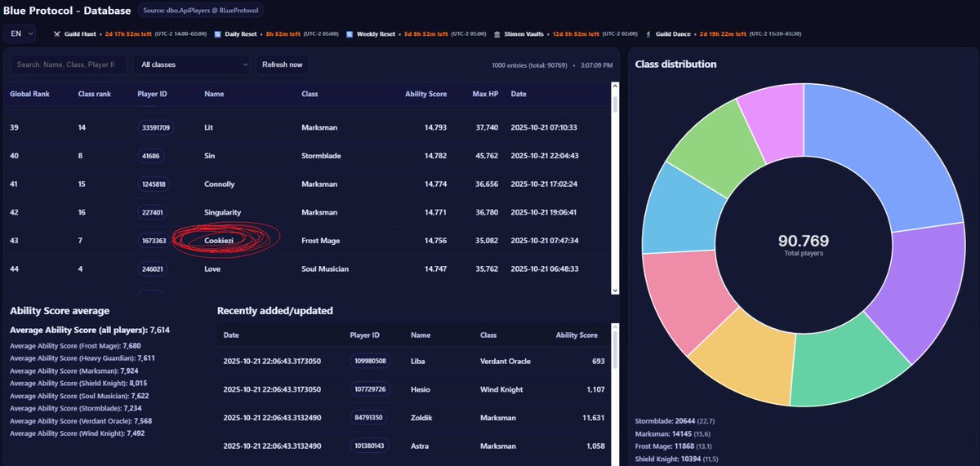
Task: Focus the Search name, class, player ID field
Action: pos(69,64)
